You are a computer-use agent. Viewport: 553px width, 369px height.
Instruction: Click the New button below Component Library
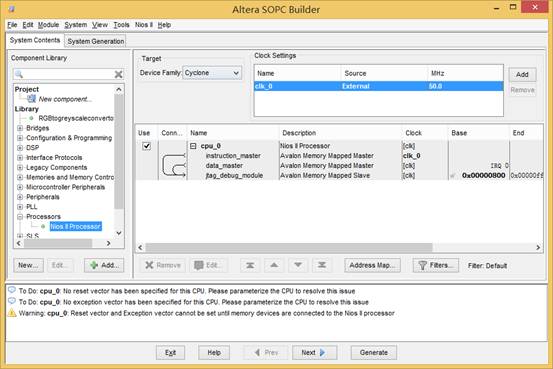(28, 265)
